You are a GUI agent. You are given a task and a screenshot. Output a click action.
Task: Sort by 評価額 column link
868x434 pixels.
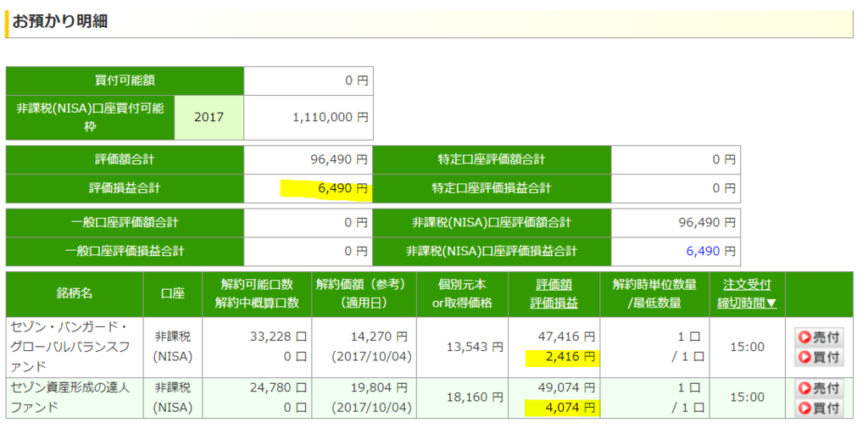[x=554, y=285]
